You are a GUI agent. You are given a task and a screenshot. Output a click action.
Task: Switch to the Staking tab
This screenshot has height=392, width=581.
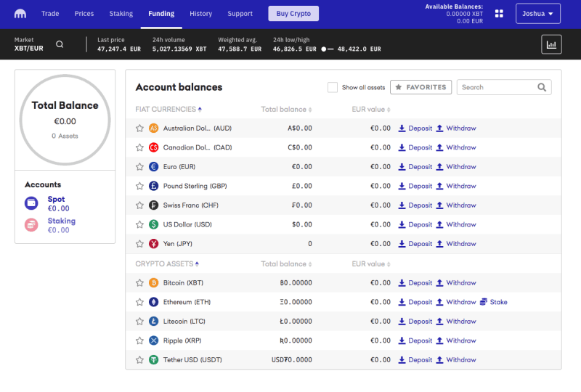pos(121,14)
